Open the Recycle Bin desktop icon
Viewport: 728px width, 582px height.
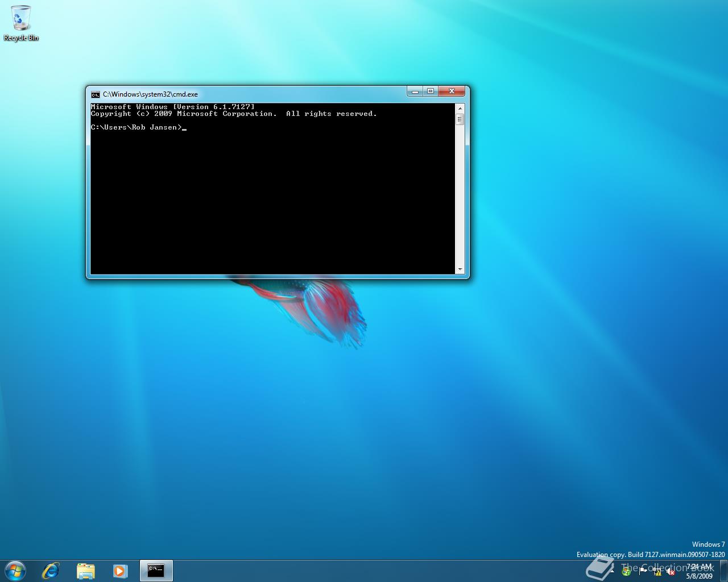coord(21,23)
